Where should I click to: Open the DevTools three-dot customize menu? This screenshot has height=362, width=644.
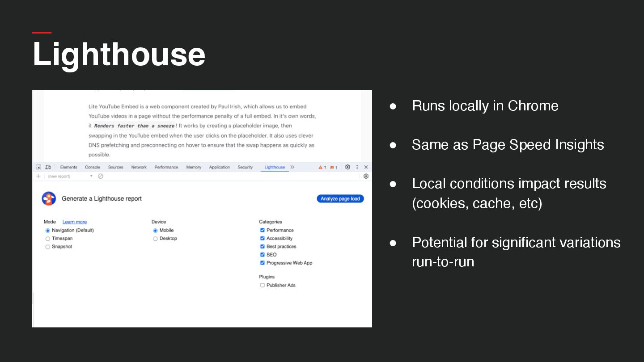[357, 167]
